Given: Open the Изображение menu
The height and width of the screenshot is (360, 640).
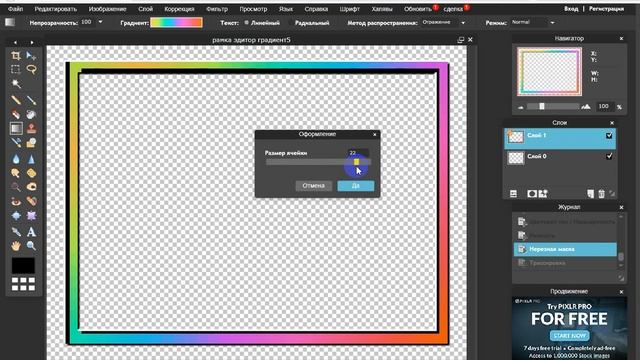Looking at the screenshot, I should pos(107,9).
